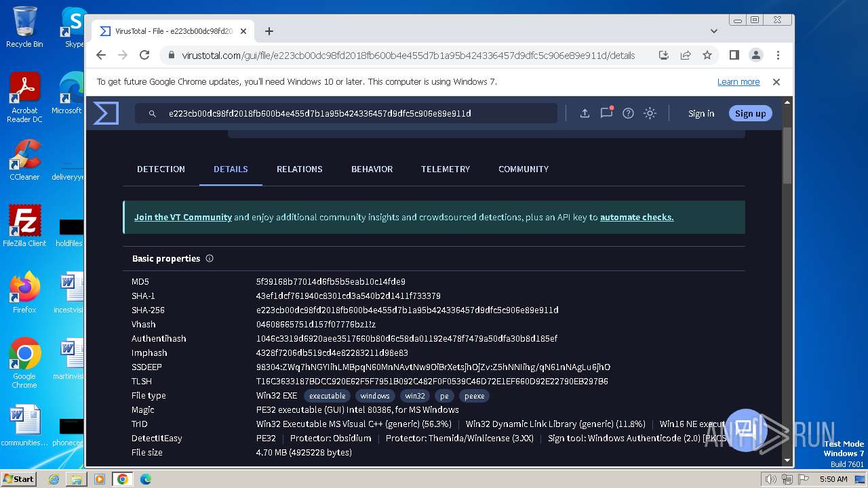Open the Chrome profile avatar
Screen dimensions: 868x488
point(756,56)
